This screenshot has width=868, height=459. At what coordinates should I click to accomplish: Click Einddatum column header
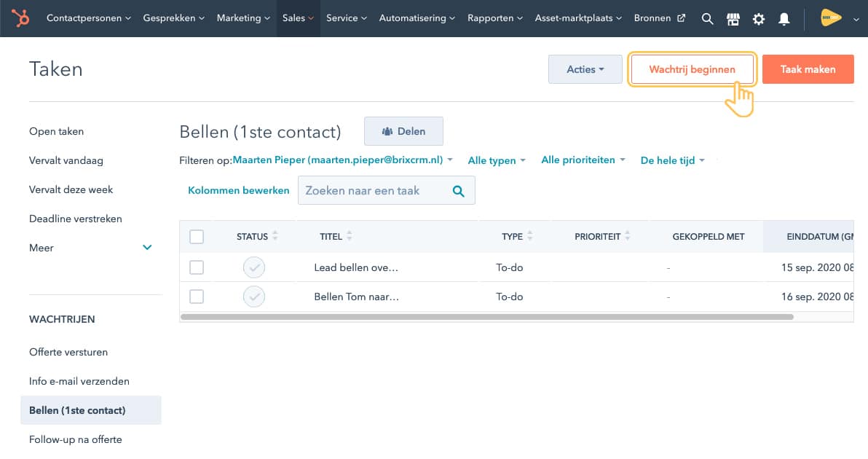(809, 236)
